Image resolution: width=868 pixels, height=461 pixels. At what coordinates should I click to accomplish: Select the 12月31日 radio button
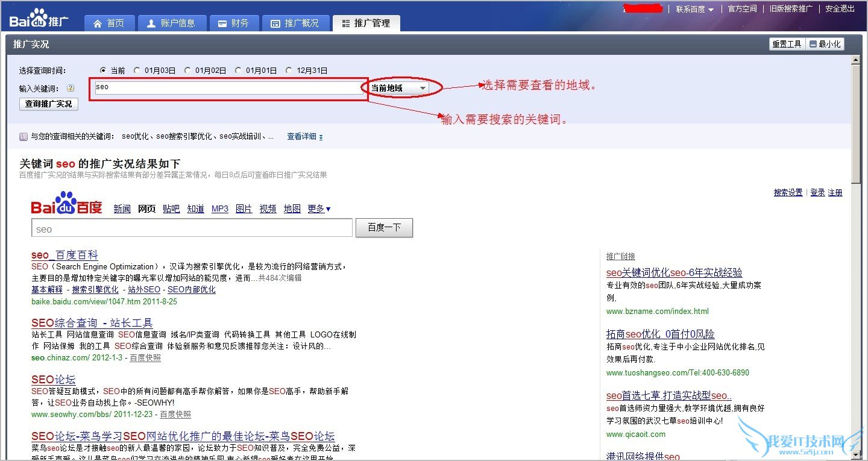[x=289, y=71]
